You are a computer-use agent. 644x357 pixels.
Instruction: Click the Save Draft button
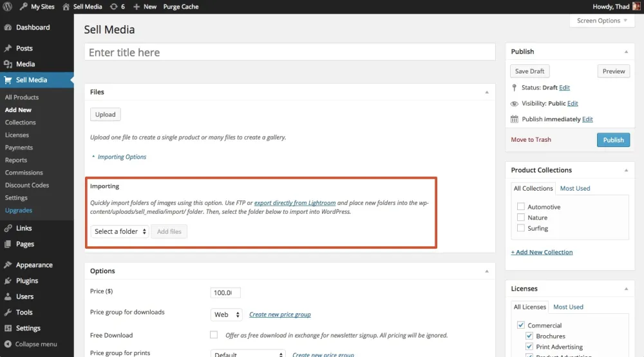pos(530,71)
